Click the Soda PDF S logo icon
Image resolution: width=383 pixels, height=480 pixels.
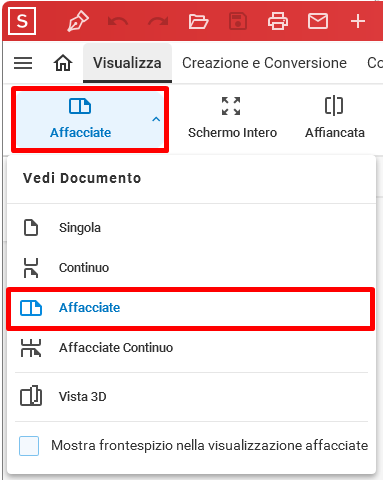click(22, 21)
